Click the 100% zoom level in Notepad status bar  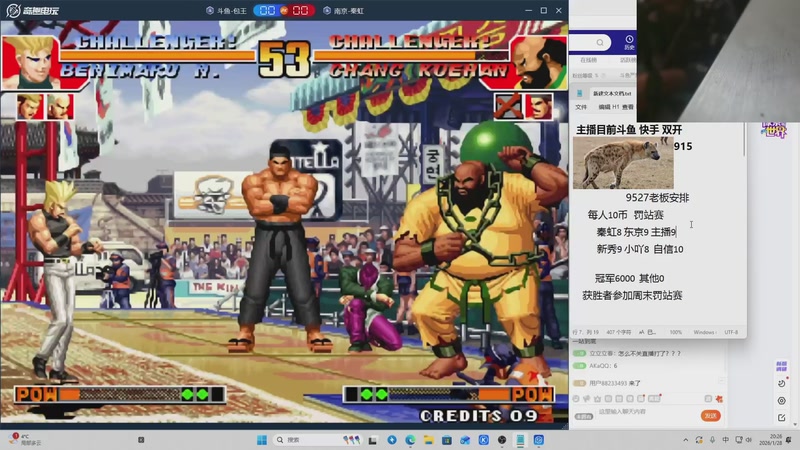[x=676, y=332]
